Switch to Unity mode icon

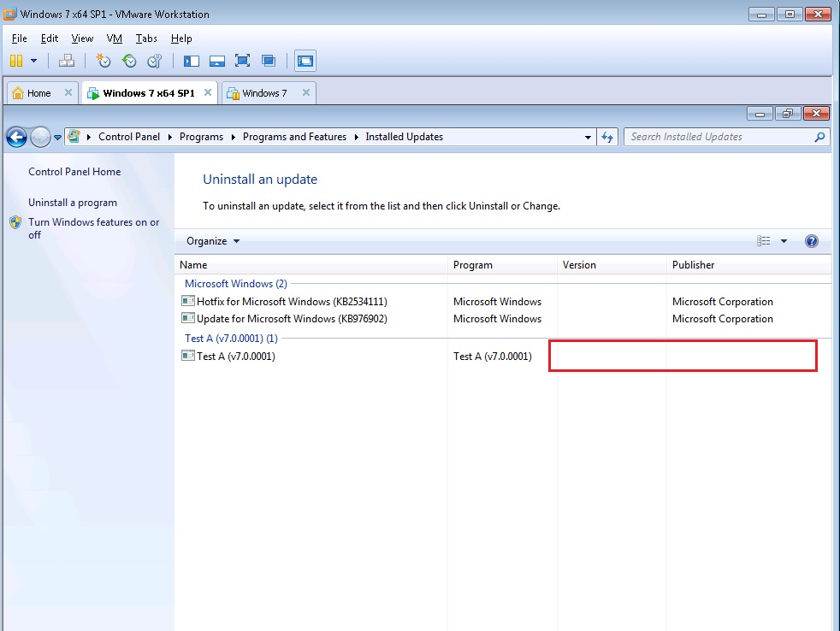coord(269,61)
